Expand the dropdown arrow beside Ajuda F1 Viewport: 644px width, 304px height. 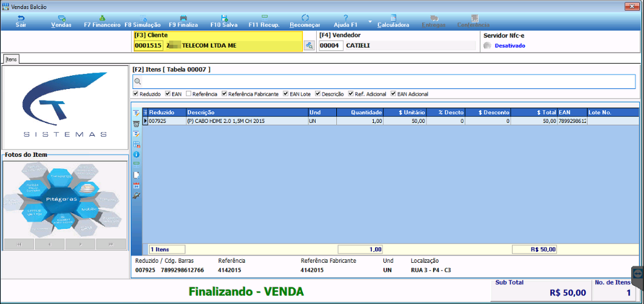point(370,21)
